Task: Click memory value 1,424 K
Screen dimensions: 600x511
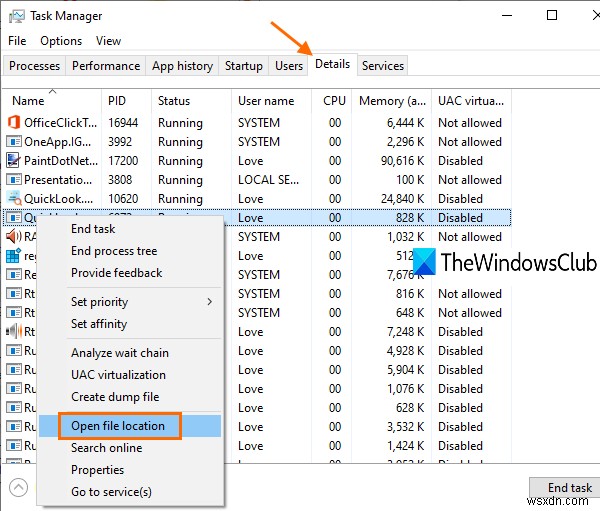Action: [x=406, y=446]
